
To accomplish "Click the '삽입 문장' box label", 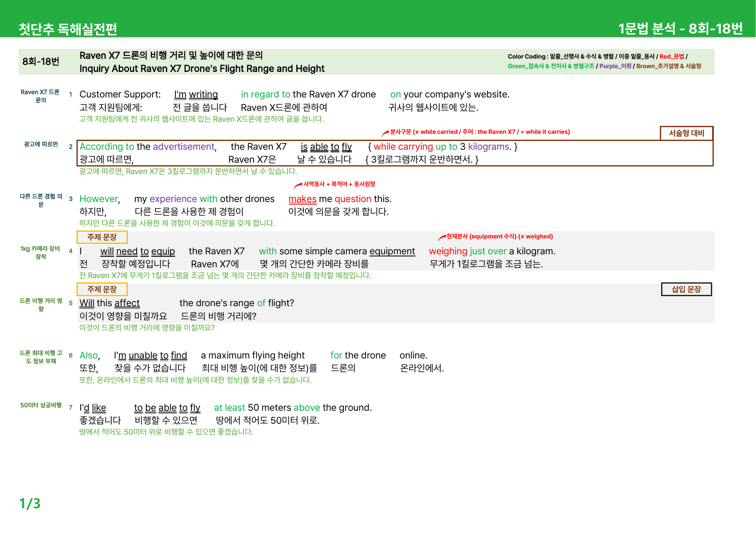I will [x=686, y=289].
